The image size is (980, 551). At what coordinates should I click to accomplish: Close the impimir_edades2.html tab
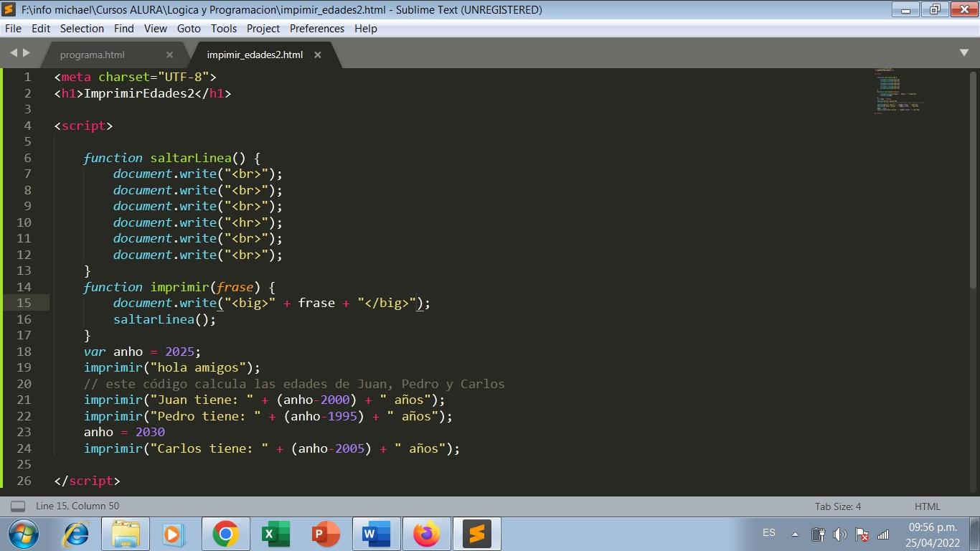(318, 55)
